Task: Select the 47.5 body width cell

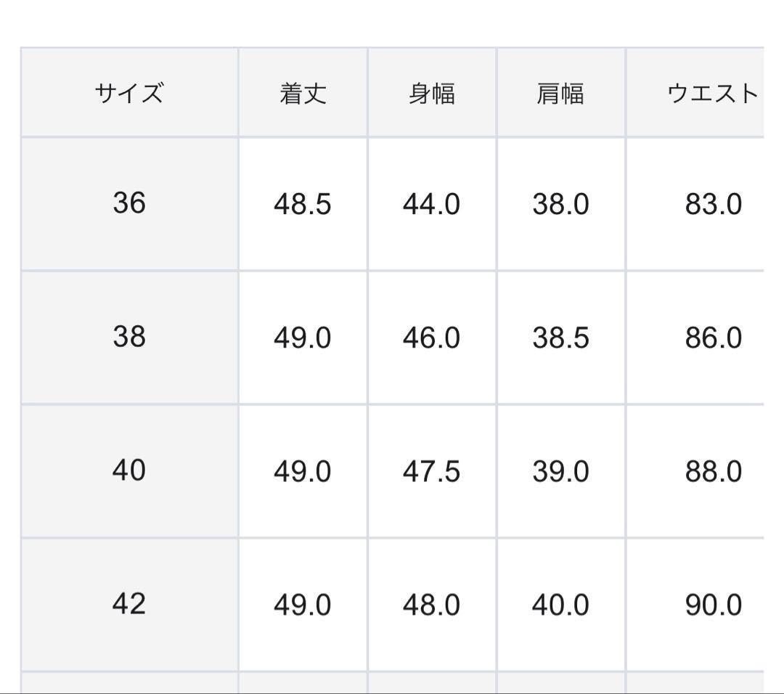Action: pyautogui.click(x=432, y=472)
